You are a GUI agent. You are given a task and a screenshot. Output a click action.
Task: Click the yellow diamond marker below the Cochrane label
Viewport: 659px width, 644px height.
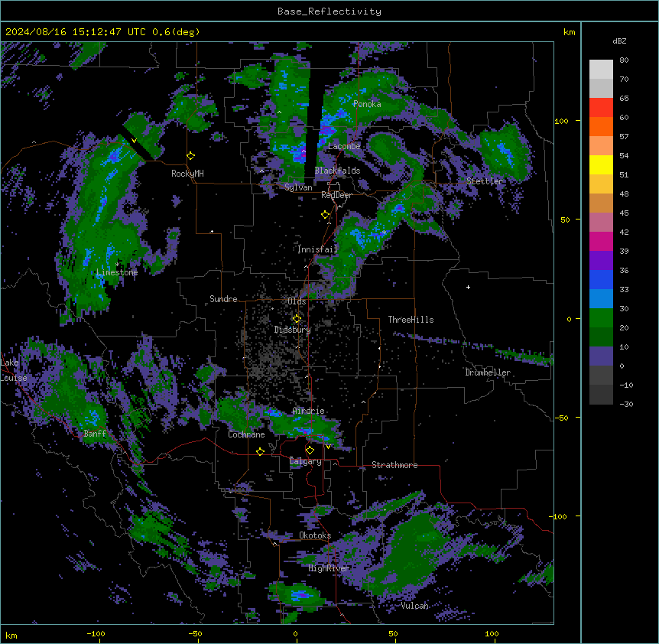click(x=260, y=451)
